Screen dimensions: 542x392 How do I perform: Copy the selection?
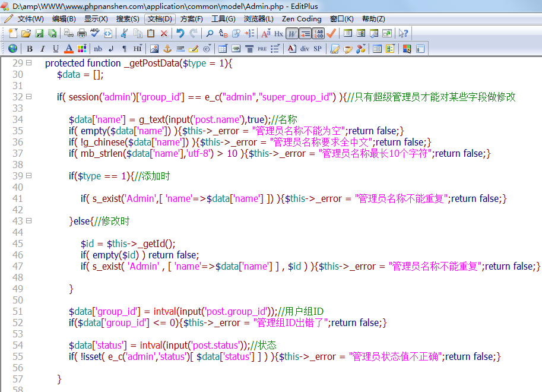[x=138, y=34]
